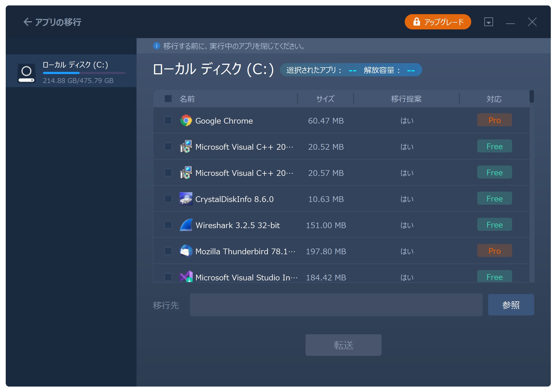
Task: Click the Microsoft Visual Studio Installer icon
Action: tap(186, 277)
